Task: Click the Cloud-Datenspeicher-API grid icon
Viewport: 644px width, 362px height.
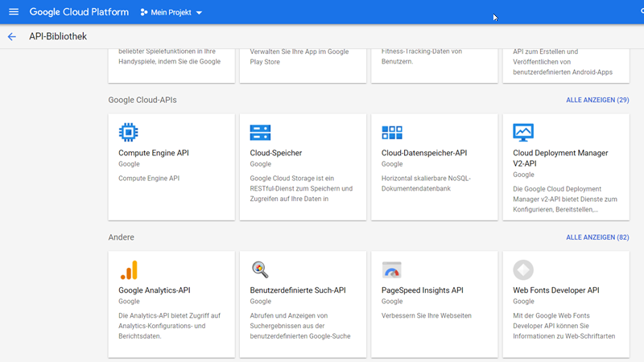Action: [x=391, y=132]
